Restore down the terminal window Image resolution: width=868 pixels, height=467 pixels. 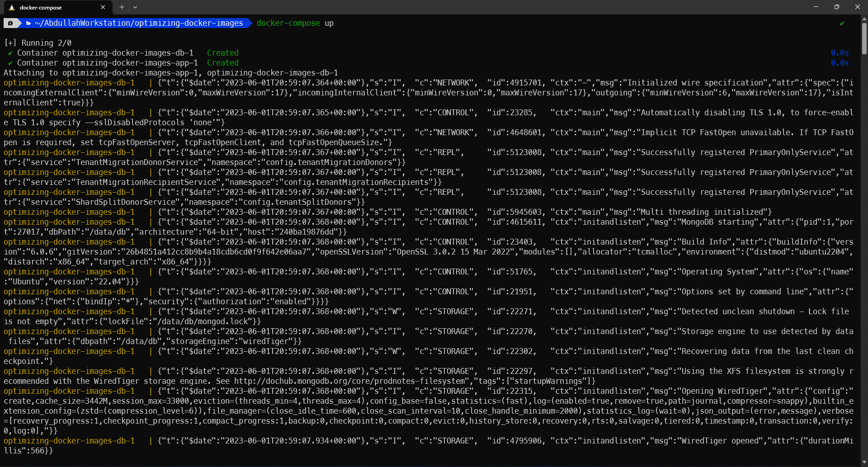[836, 7]
